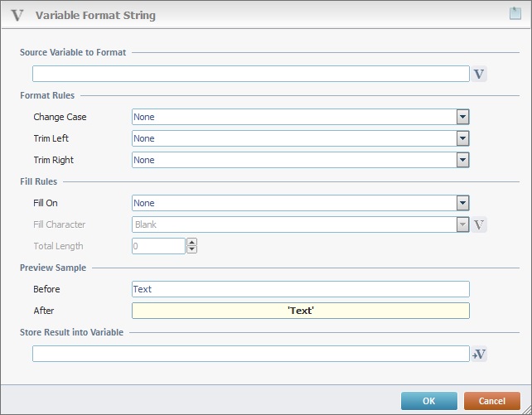The image size is (532, 415).
Task: Click the notes icon in title bar
Action: click(x=515, y=13)
